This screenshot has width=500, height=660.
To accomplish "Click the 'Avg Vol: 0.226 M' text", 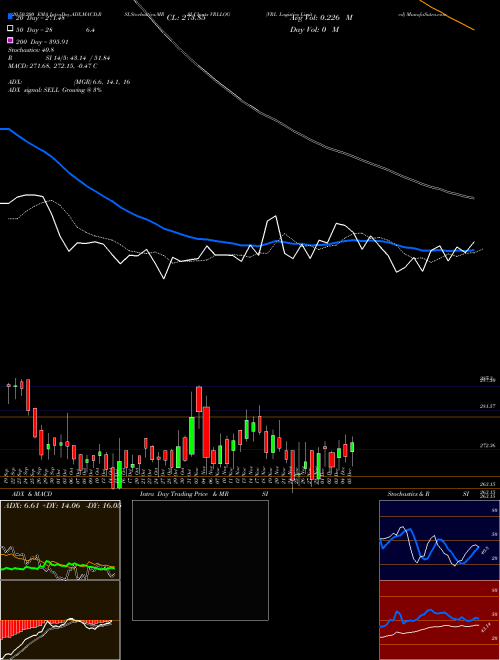I will click(321, 18).
